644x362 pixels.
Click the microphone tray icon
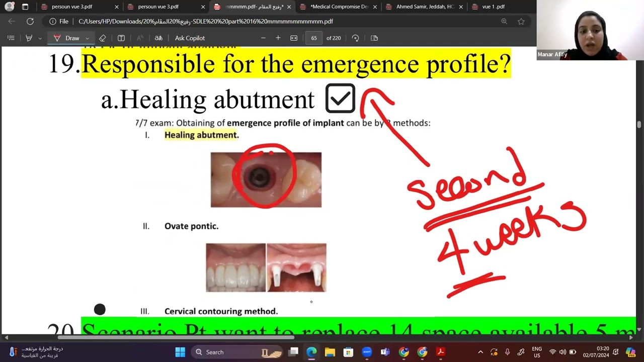click(507, 352)
